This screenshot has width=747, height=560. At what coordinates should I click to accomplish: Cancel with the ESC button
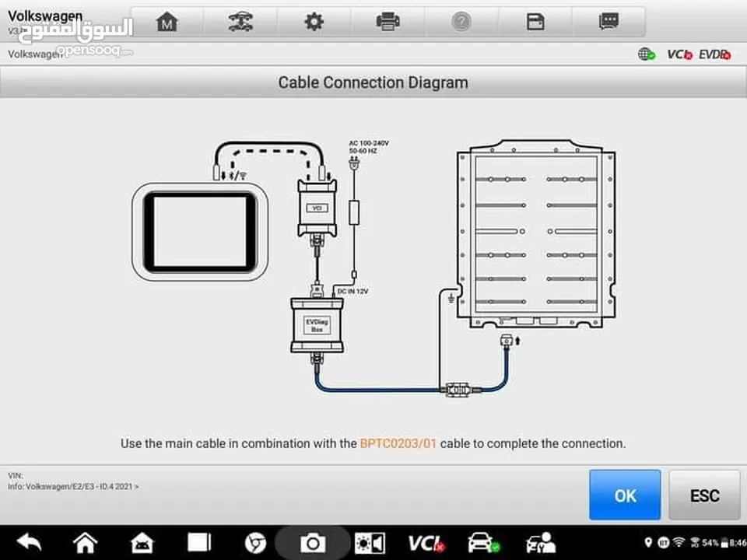pos(705,495)
